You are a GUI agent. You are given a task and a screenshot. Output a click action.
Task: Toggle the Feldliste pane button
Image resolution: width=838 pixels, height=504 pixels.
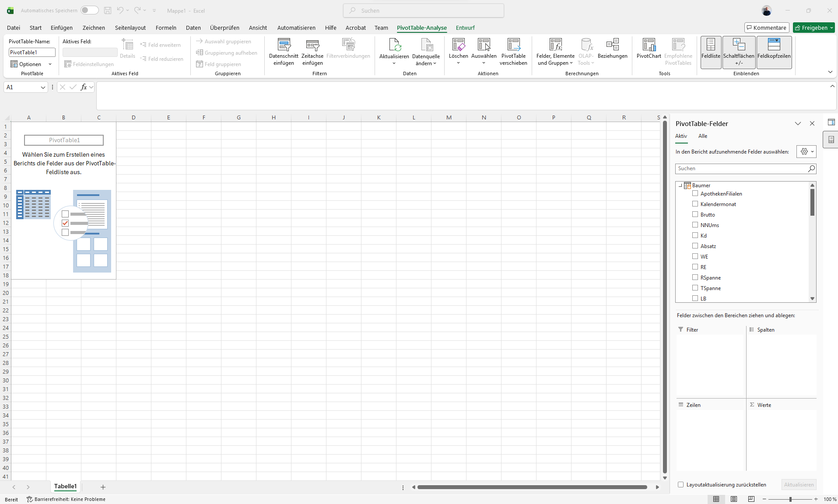click(x=711, y=52)
